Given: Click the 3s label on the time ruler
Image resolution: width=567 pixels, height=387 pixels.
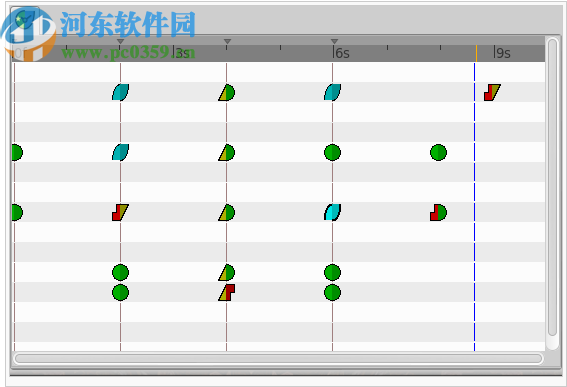Looking at the screenshot, I should click(183, 53).
